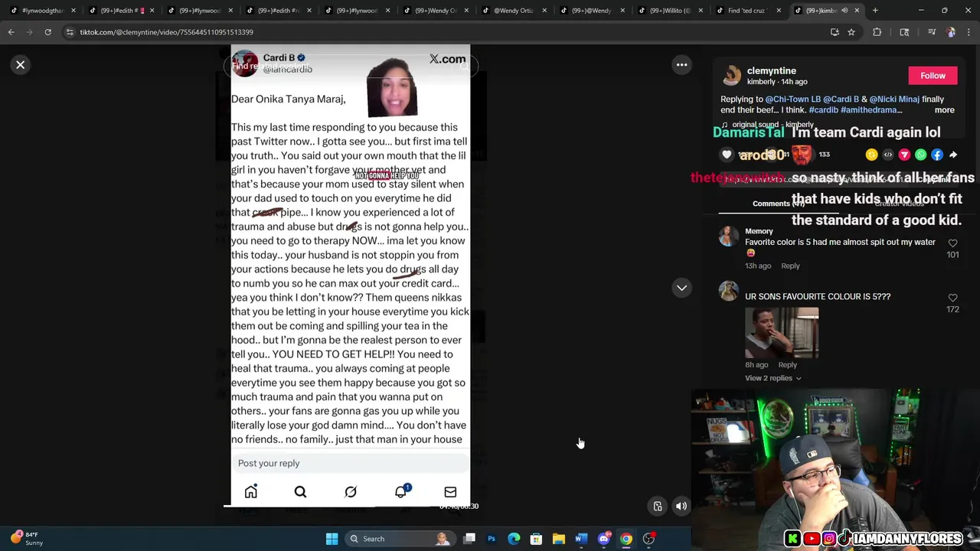
Task: Open Microsoft Edge from taskbar
Action: click(x=514, y=539)
